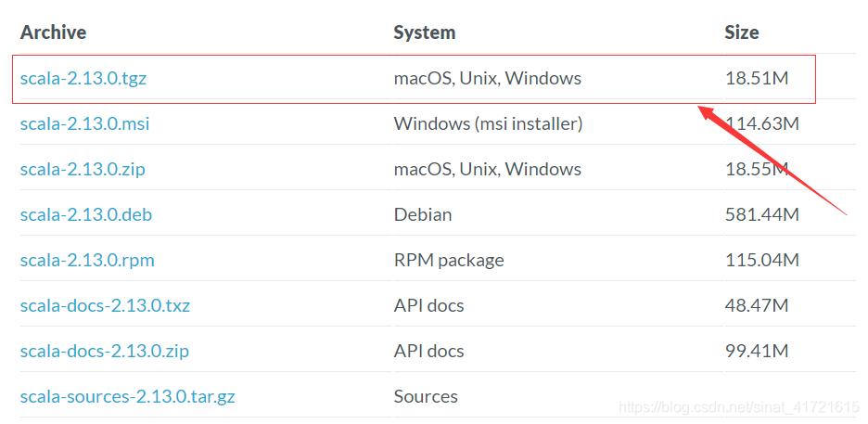Click the scala-2.13.0.deb package link
Viewport: 868px width, 424px height.
pos(86,214)
